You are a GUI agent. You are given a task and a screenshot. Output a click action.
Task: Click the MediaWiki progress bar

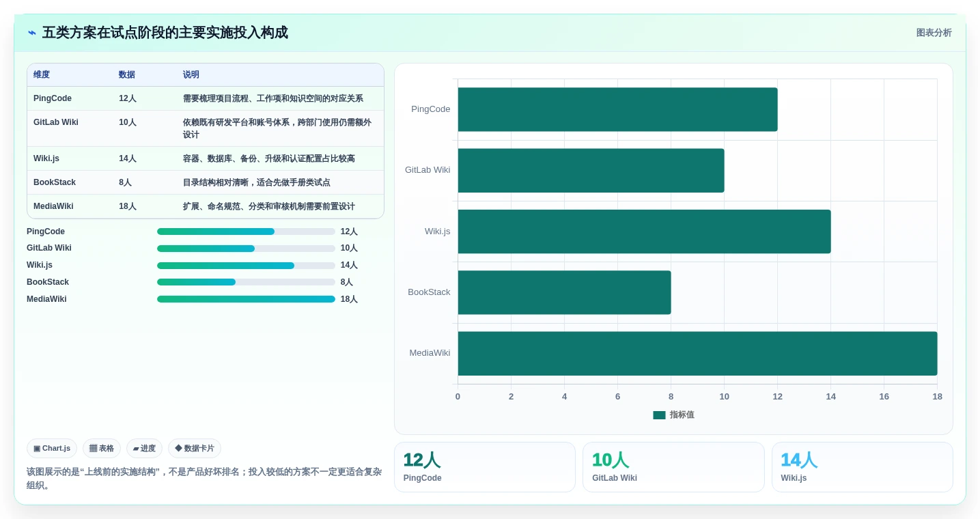pos(246,299)
